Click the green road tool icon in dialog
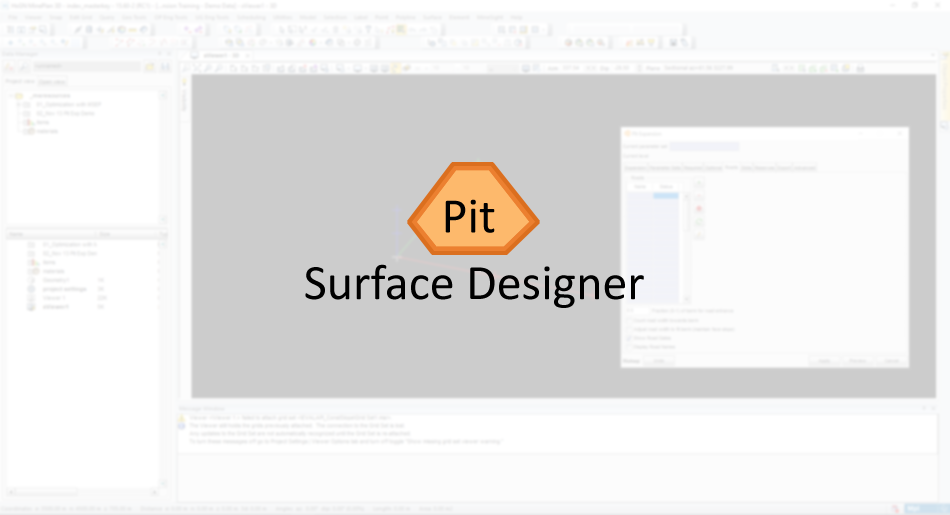Image resolution: width=950 pixels, height=515 pixels. 698,222
